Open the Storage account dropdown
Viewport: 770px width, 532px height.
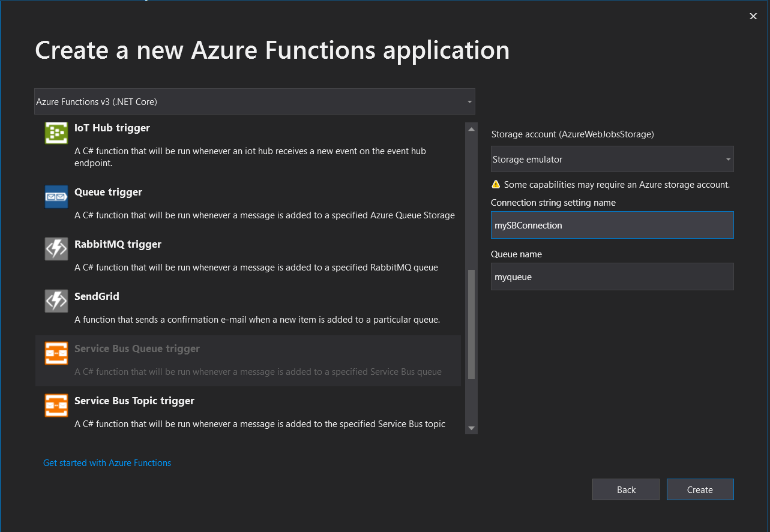tap(612, 159)
